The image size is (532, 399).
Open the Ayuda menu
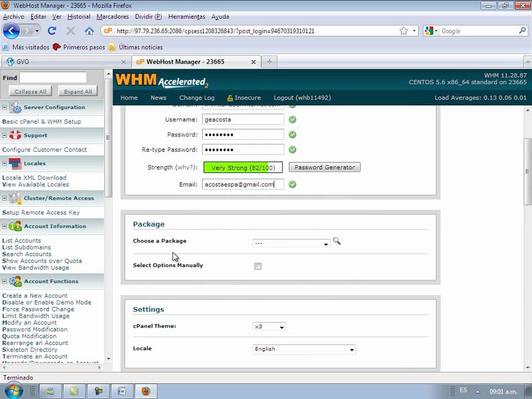click(x=220, y=17)
